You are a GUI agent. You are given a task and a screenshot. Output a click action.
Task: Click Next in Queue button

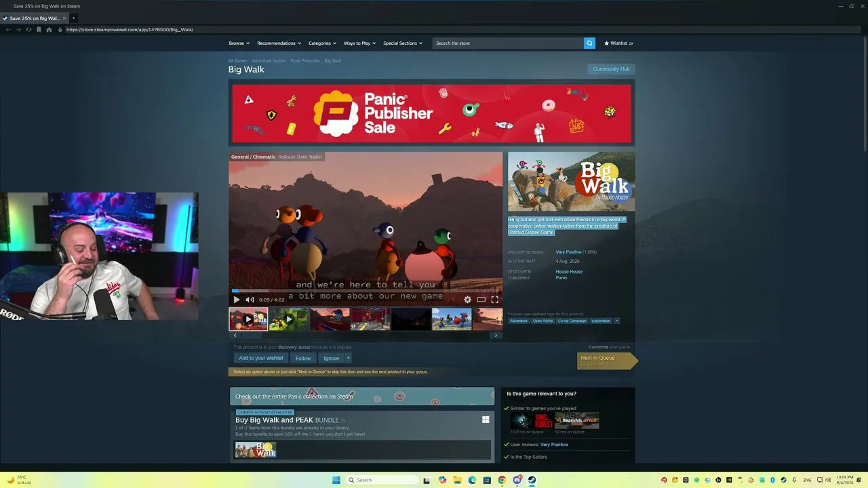pos(606,361)
